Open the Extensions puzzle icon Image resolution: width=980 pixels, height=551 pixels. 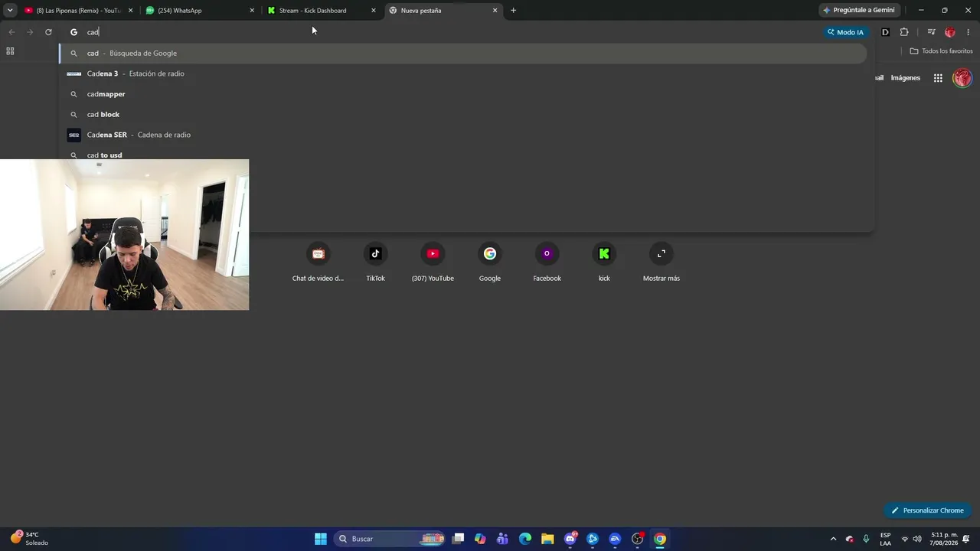pyautogui.click(x=904, y=32)
